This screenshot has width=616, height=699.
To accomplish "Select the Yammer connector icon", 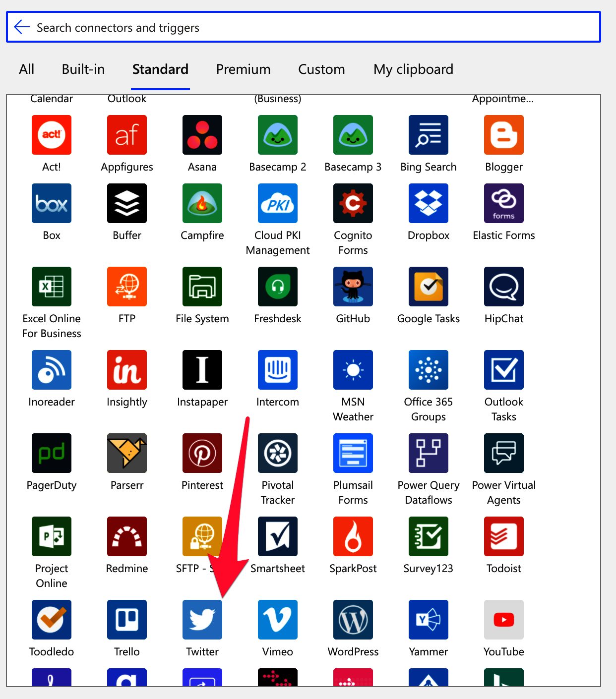I will [x=429, y=620].
